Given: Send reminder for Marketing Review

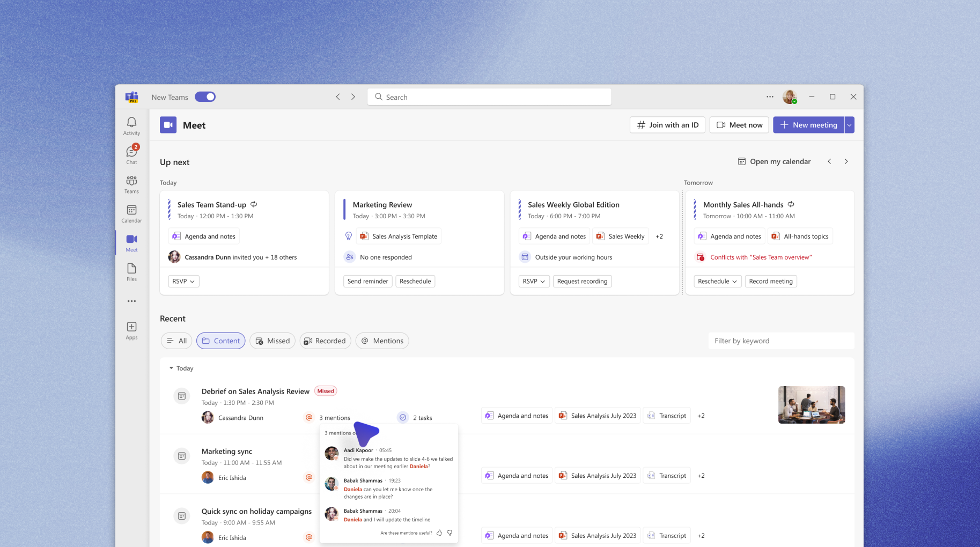Looking at the screenshot, I should 367,281.
